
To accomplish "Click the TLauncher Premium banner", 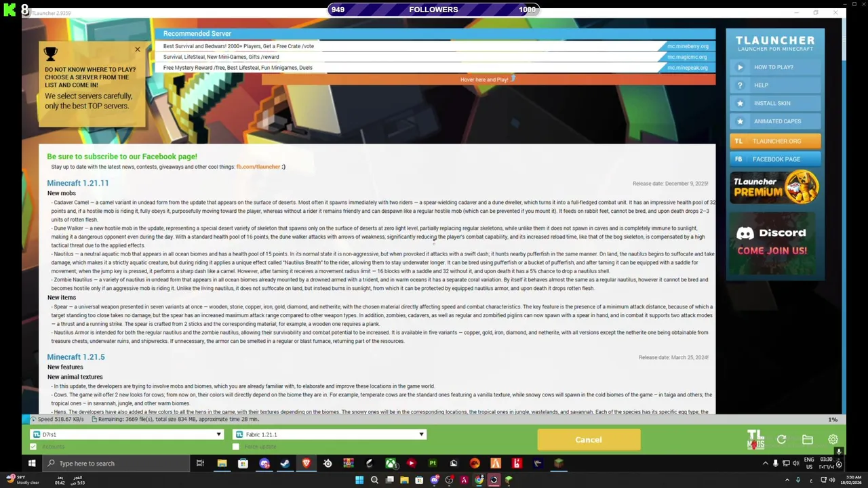I will pyautogui.click(x=775, y=188).
